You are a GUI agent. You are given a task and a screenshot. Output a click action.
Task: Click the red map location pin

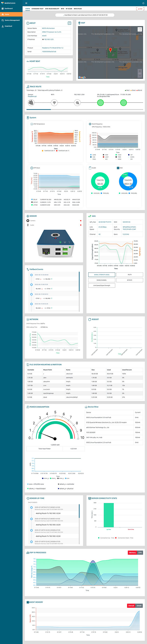110,50
